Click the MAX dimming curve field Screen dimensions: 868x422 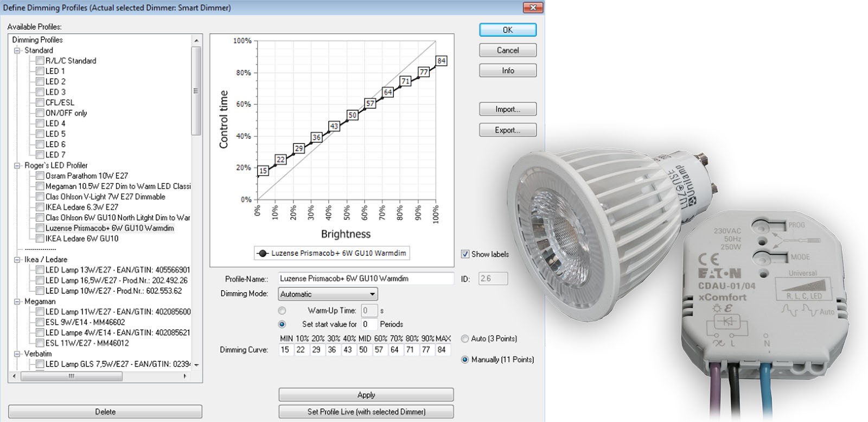443,350
